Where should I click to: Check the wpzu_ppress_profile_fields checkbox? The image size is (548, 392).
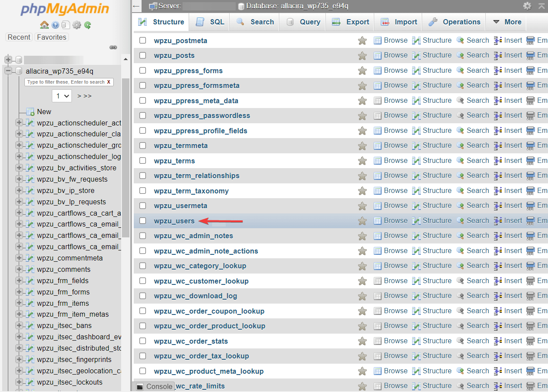pyautogui.click(x=142, y=131)
